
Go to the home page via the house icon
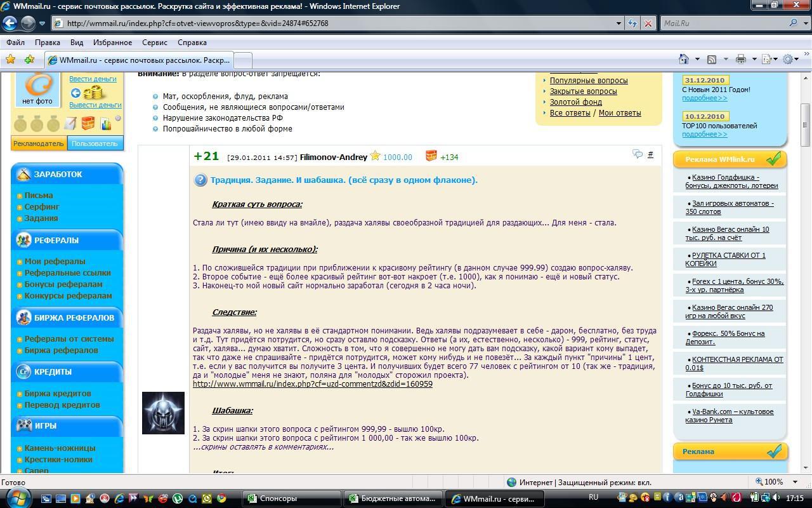pyautogui.click(x=684, y=59)
